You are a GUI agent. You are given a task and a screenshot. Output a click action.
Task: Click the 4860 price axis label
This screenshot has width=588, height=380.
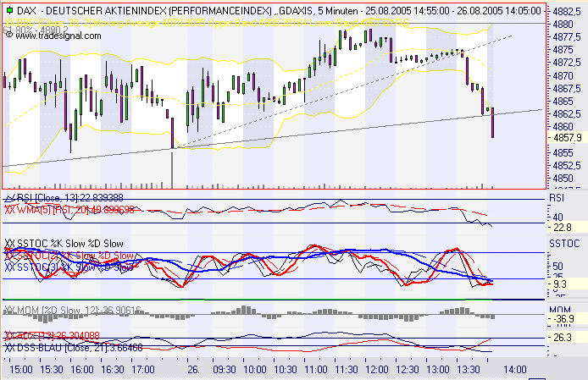(x=563, y=127)
